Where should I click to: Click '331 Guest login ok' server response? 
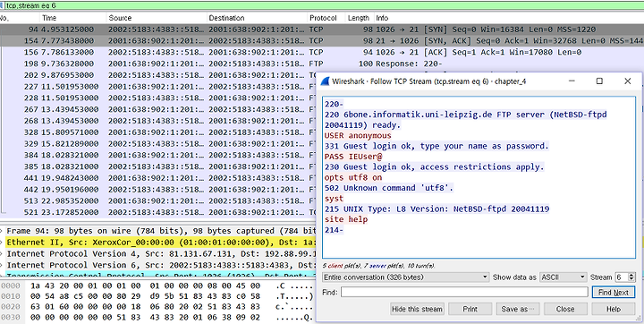[x=436, y=146]
